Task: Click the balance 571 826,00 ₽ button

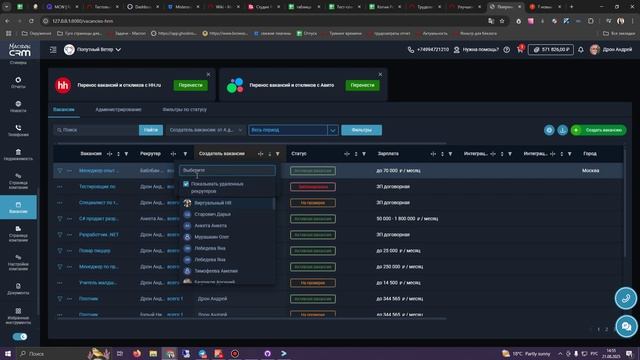Action: 551,49
